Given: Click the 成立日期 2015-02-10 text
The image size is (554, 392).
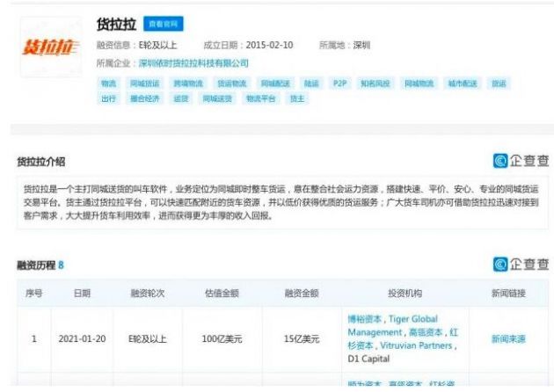Looking at the screenshot, I should pyautogui.click(x=248, y=45).
